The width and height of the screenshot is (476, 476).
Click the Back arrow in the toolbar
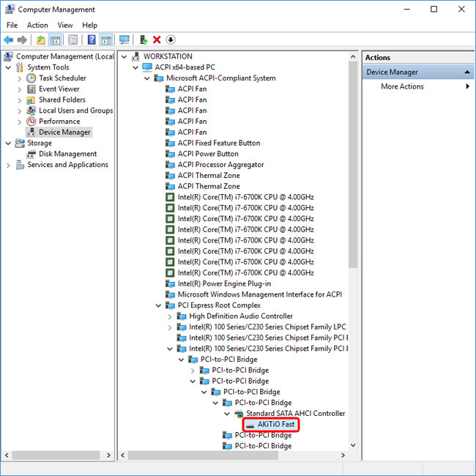[x=9, y=40]
